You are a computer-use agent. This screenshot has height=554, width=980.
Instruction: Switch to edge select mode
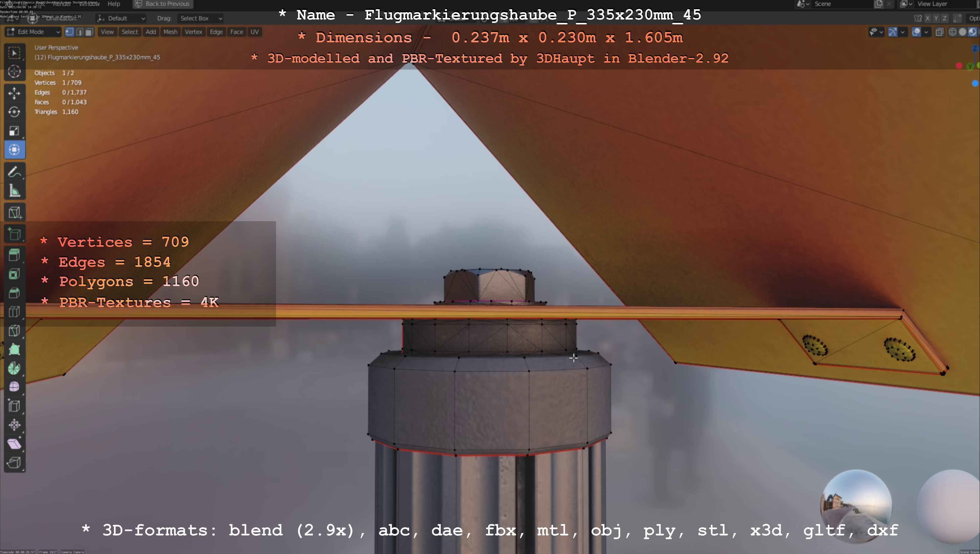point(80,32)
